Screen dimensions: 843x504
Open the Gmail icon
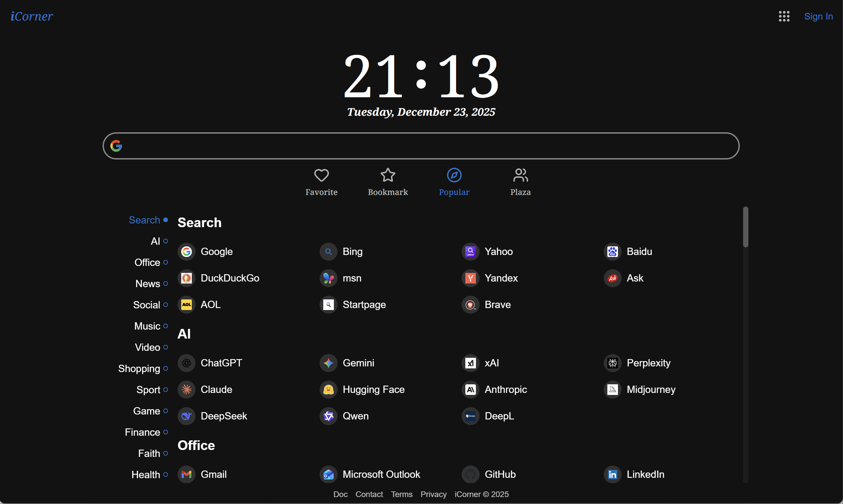pyautogui.click(x=186, y=474)
